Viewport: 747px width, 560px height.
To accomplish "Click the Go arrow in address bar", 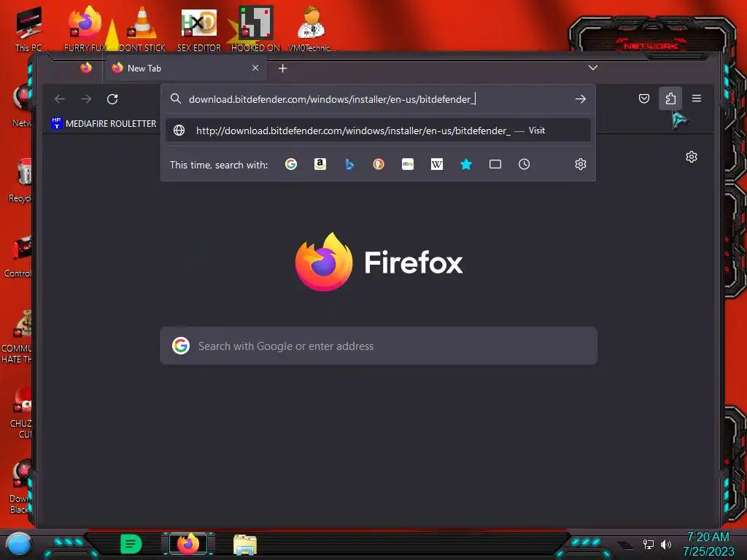I will click(580, 99).
